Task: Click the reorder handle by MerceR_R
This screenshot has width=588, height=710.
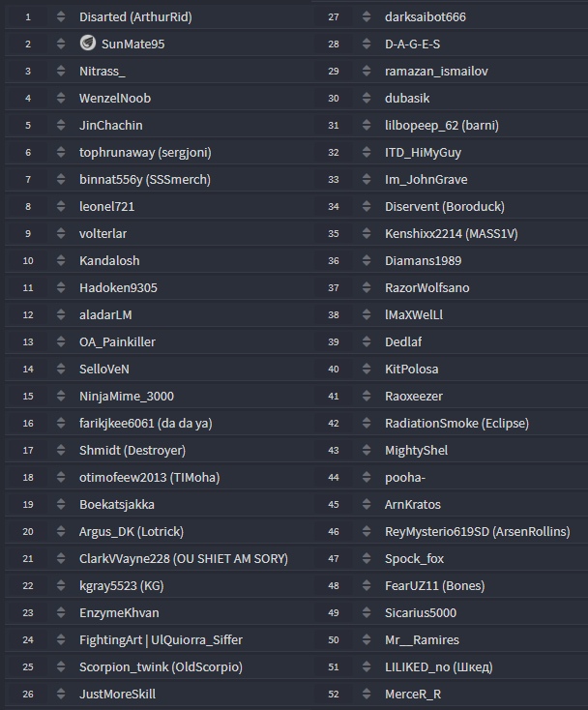Action: click(x=367, y=695)
